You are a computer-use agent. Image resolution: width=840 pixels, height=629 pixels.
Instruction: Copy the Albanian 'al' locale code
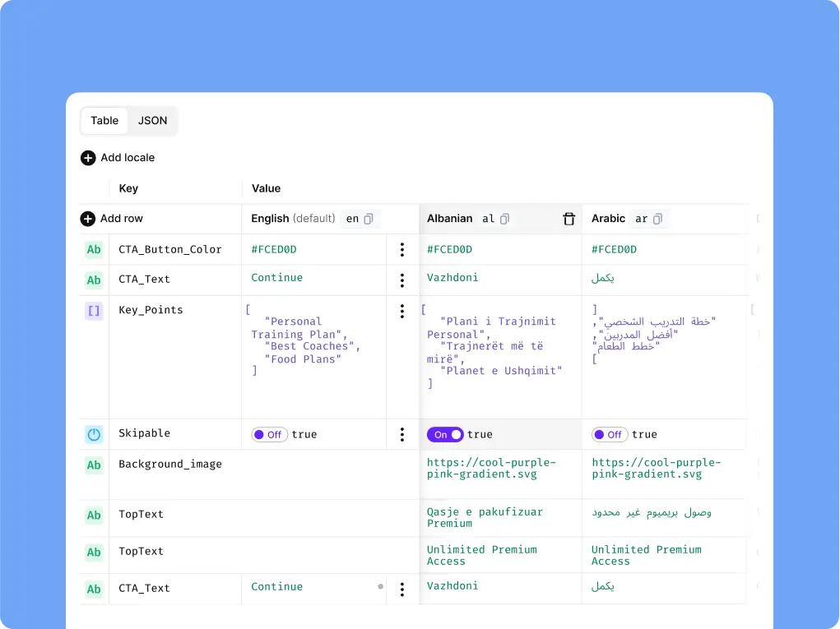(504, 219)
